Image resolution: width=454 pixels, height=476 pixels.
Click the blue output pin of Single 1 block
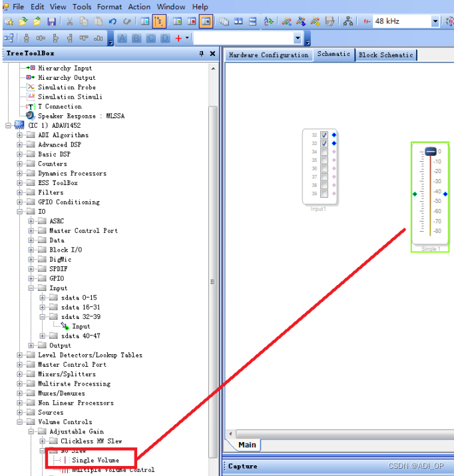445,194
